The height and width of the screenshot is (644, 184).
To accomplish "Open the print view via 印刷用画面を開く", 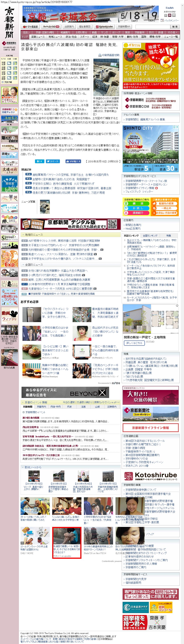I will click(109, 55).
